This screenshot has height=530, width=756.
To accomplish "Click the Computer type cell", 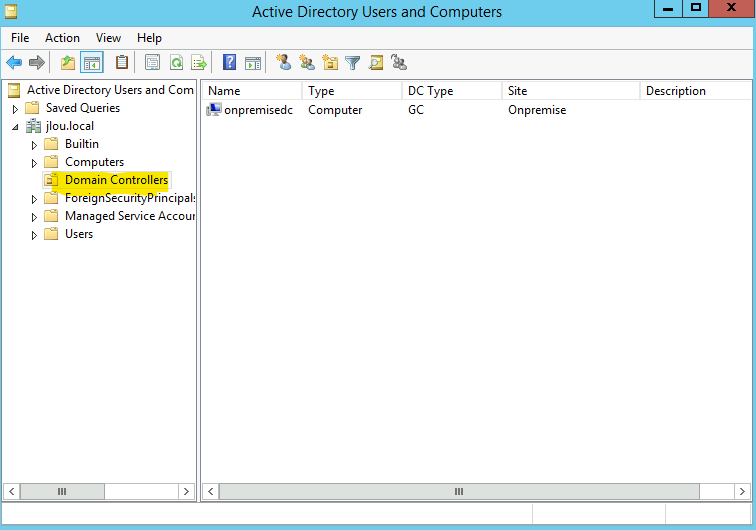I will 335,110.
